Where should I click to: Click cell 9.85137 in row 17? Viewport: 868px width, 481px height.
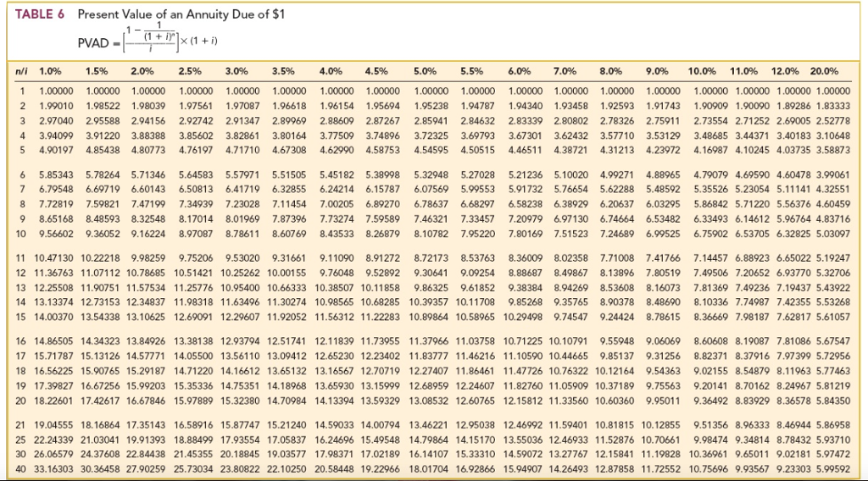coord(617,357)
